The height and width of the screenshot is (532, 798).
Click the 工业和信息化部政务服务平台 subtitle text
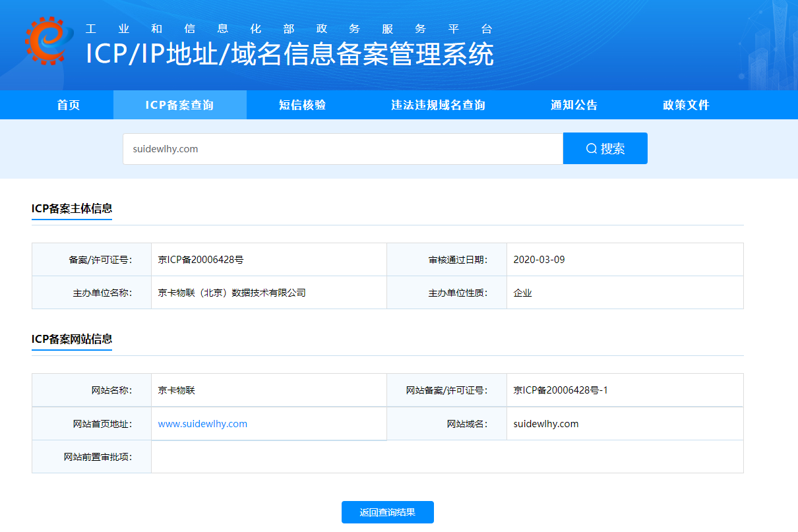coord(289,29)
